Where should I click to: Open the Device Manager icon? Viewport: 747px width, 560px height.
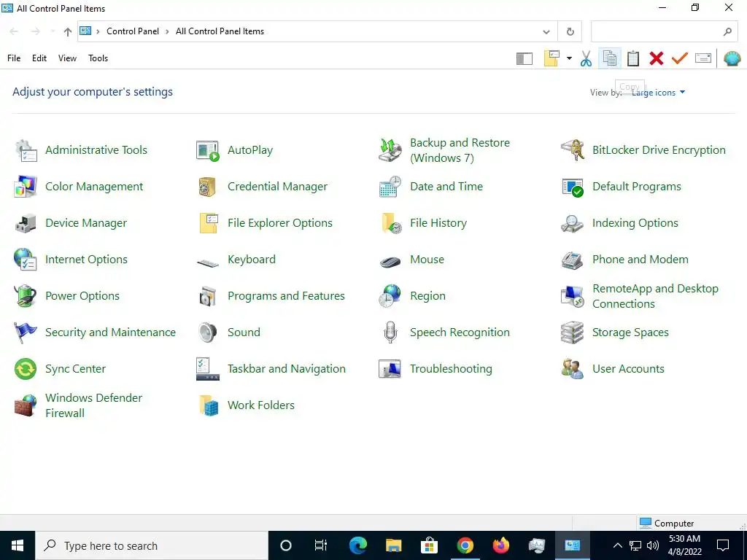(26, 223)
